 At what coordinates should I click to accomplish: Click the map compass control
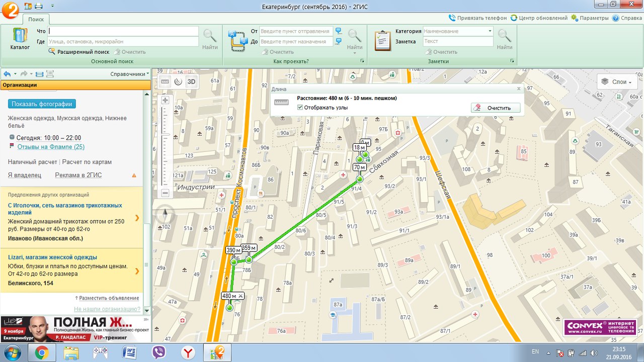pyautogui.click(x=165, y=215)
